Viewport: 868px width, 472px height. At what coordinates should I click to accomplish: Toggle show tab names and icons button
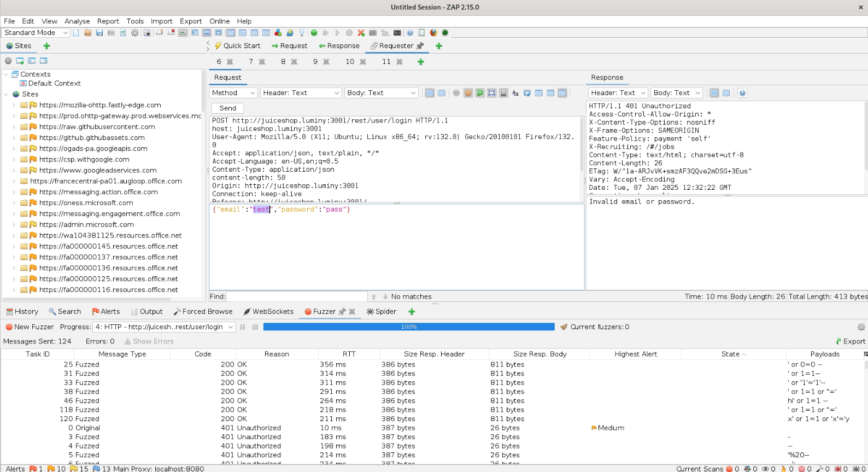tap(183, 33)
